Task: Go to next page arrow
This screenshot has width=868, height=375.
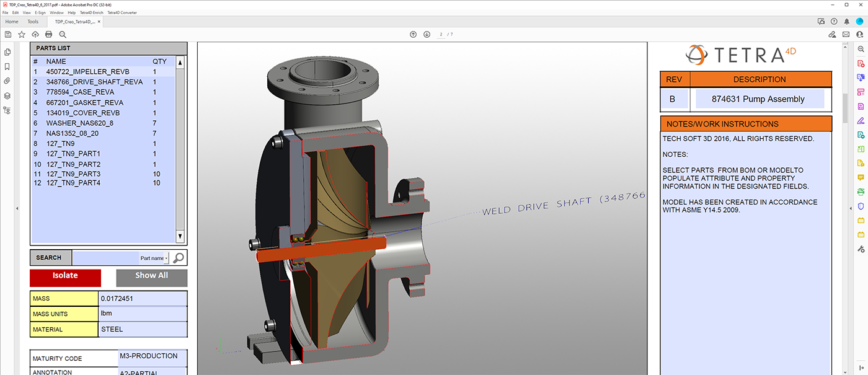Action: coord(427,34)
